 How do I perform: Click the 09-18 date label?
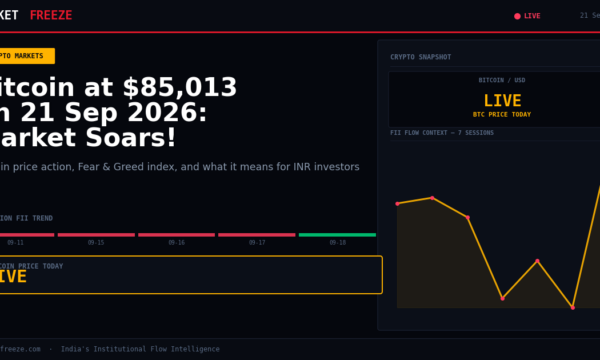coord(338,243)
